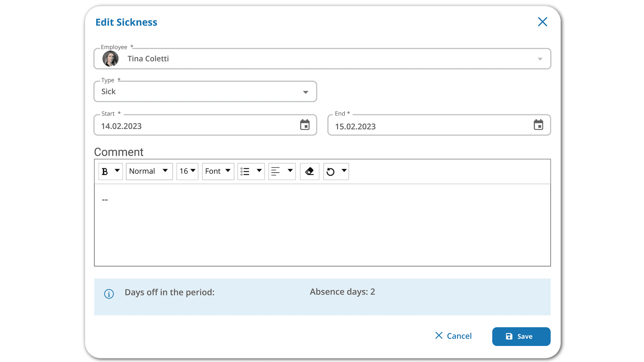644x362 pixels.
Task: Open Start date calendar picker
Action: (305, 125)
